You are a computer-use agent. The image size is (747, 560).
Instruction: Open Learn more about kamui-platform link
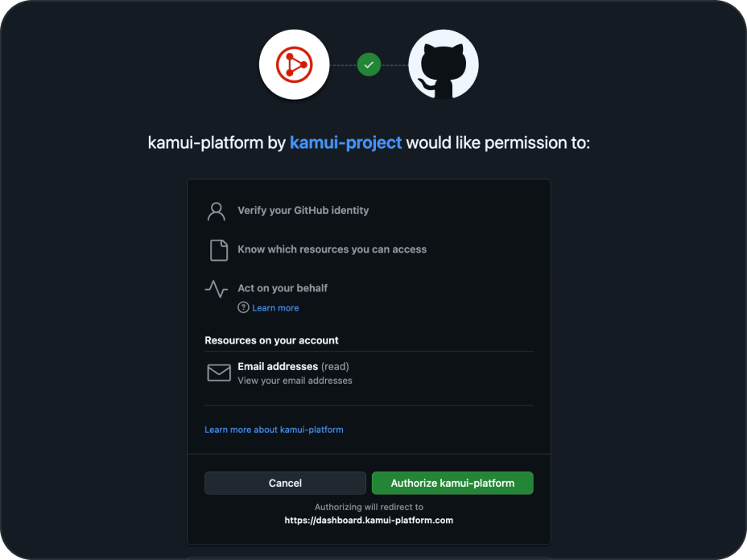click(274, 430)
